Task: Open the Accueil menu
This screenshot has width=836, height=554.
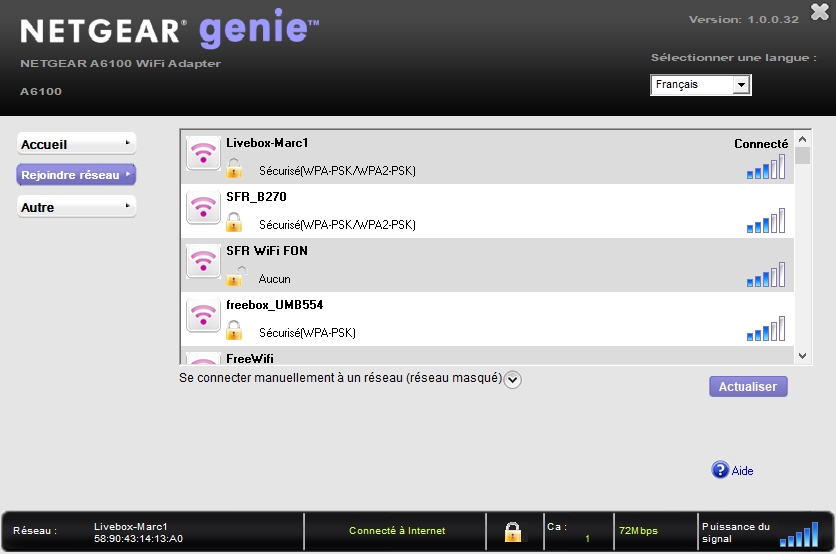Action: click(x=76, y=144)
